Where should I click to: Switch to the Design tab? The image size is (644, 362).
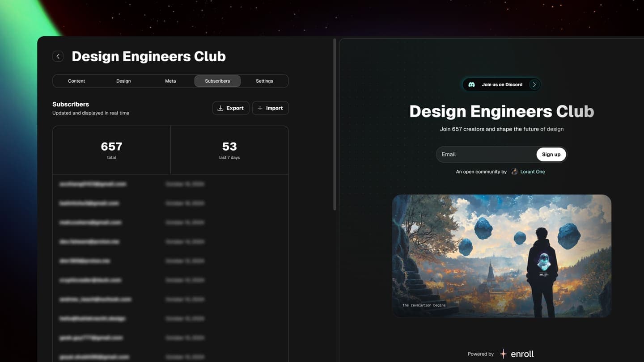click(123, 81)
